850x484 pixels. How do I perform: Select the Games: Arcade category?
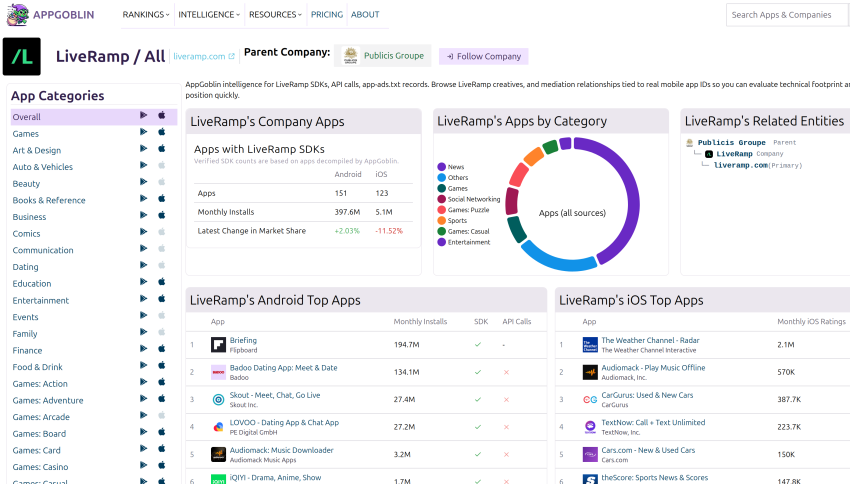pos(41,417)
